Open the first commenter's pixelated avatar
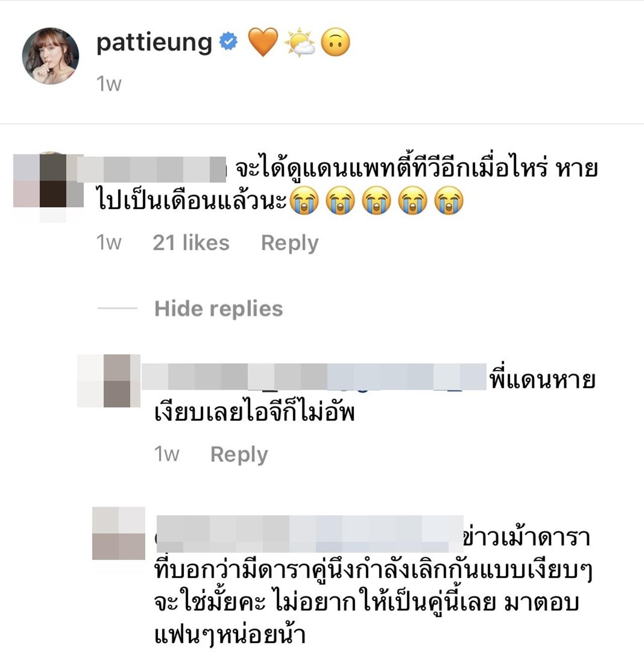 coord(48,186)
